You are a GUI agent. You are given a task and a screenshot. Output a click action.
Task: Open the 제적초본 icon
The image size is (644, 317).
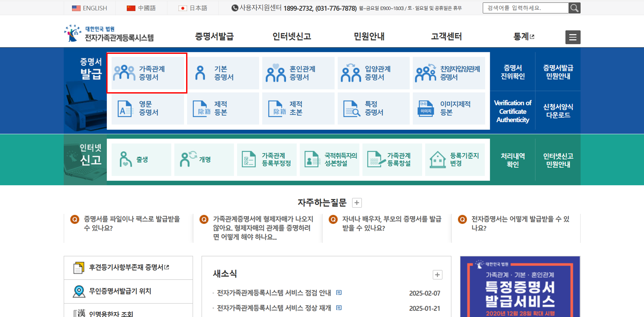coord(298,108)
